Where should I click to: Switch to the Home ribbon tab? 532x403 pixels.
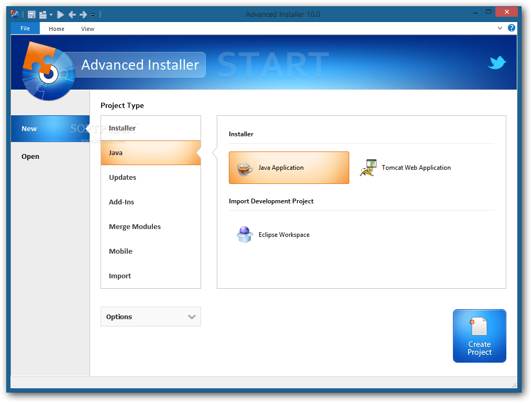click(57, 29)
